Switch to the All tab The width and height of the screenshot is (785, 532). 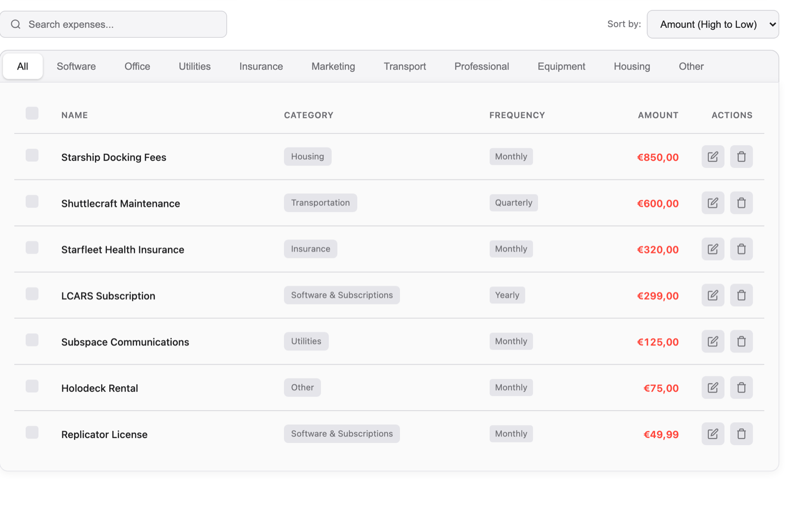coord(23,66)
